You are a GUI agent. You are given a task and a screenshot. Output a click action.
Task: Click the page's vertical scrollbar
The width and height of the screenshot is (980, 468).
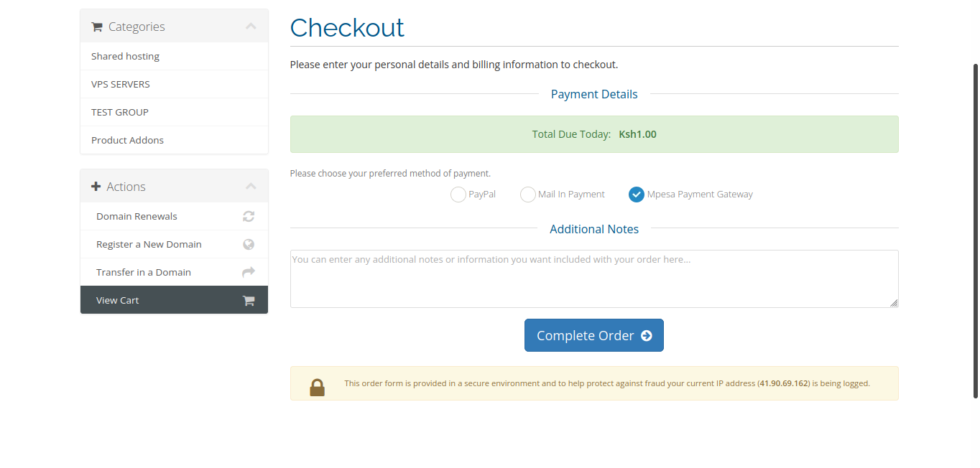click(975, 231)
